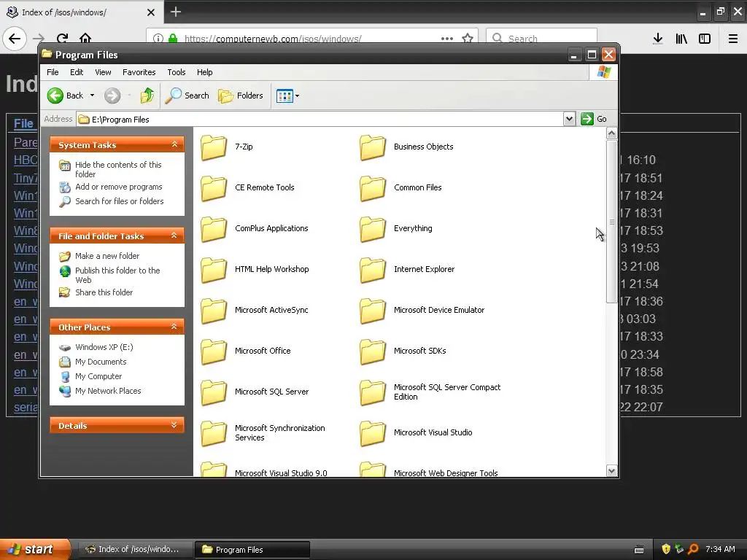Viewport: 747px width, 560px height.
Task: Click the Program Files taskbar button
Action: point(253,549)
